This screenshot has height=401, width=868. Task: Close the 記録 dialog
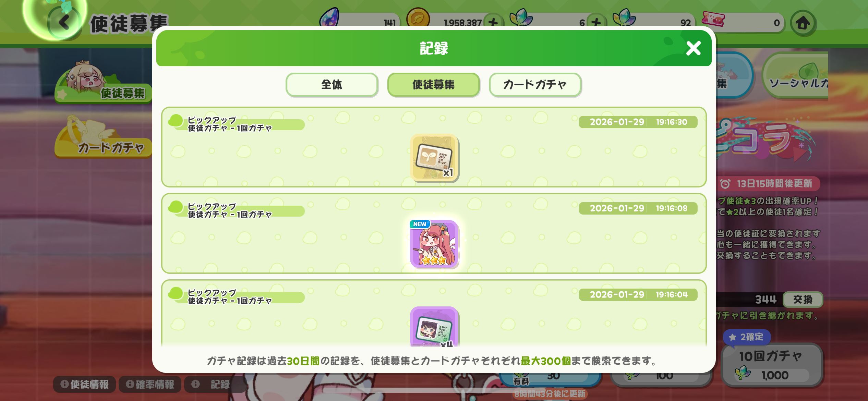click(693, 48)
